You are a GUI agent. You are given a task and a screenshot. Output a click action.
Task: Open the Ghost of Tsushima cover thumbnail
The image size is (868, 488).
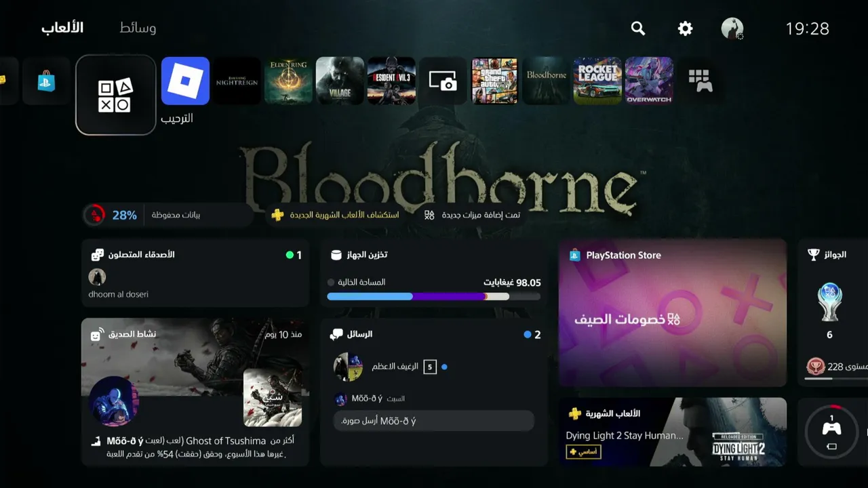[273, 398]
